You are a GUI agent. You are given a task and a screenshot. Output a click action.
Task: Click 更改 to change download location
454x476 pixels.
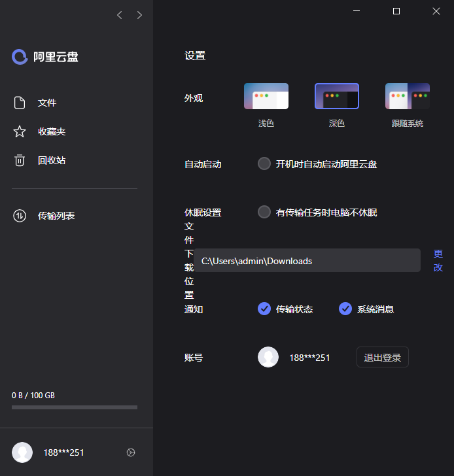438,260
